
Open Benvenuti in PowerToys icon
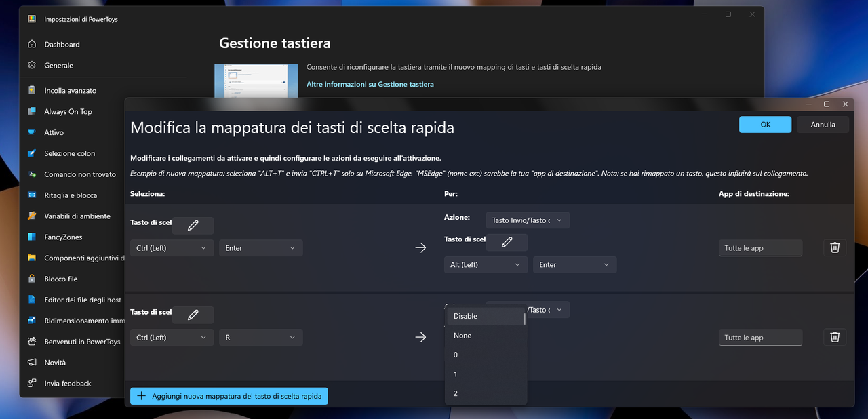[x=32, y=342]
